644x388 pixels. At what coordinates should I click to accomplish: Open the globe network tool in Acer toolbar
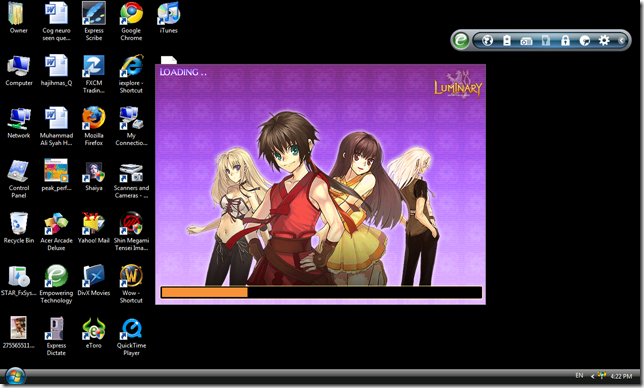tap(487, 40)
